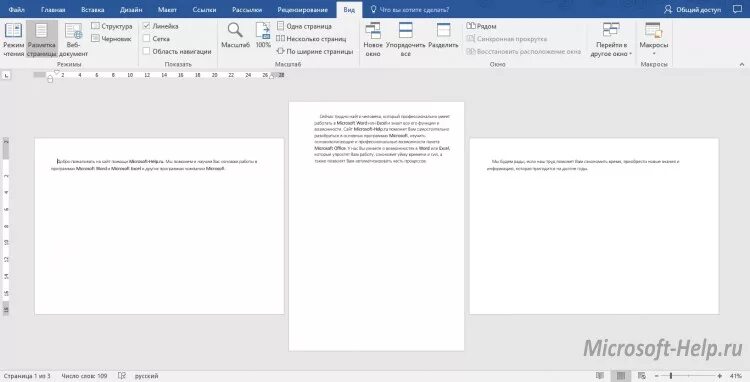Open the Рецензирование tab
The height and width of the screenshot is (382, 750).
303,10
